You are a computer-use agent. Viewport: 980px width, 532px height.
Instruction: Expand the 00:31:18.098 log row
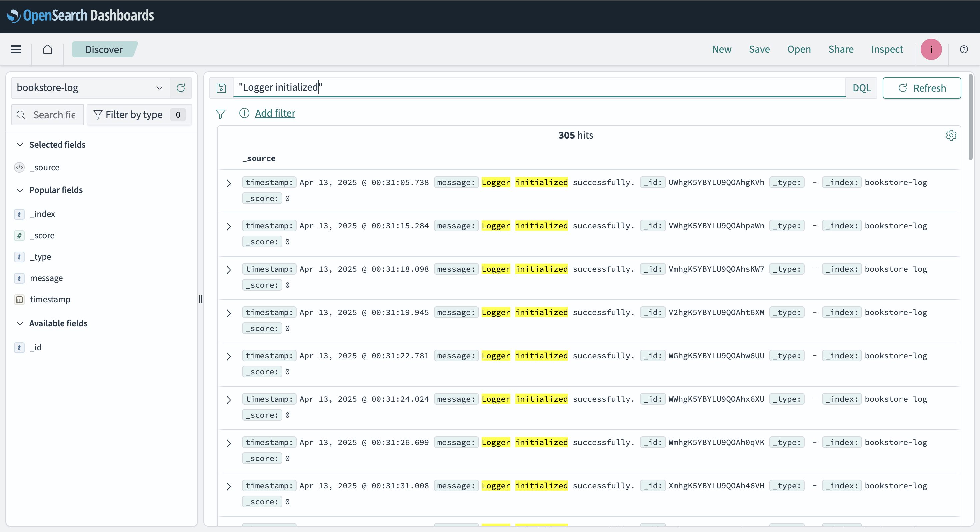[x=229, y=270]
